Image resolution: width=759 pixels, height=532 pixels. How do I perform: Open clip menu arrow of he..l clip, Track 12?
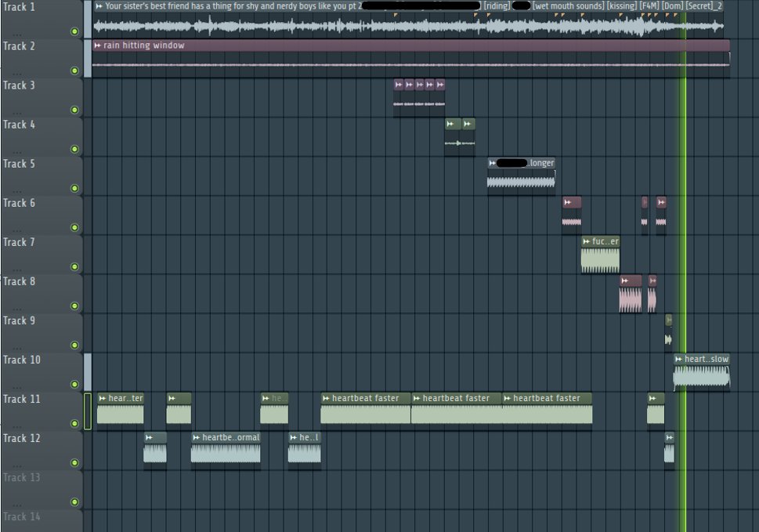[x=293, y=438]
